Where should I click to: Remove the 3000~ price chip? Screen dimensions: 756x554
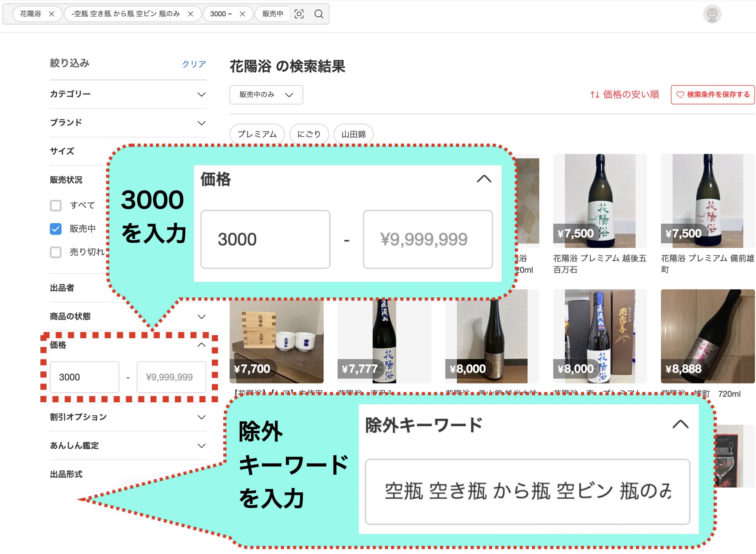click(x=242, y=14)
